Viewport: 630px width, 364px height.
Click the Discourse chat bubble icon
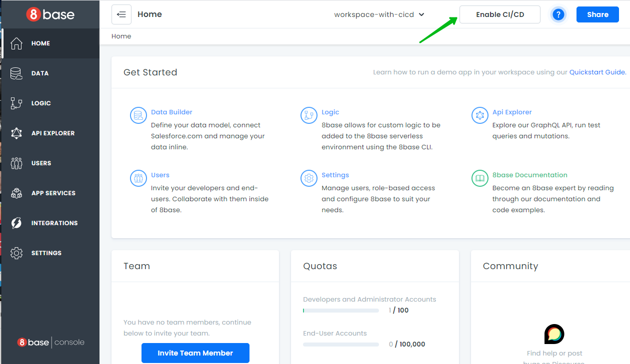[554, 334]
